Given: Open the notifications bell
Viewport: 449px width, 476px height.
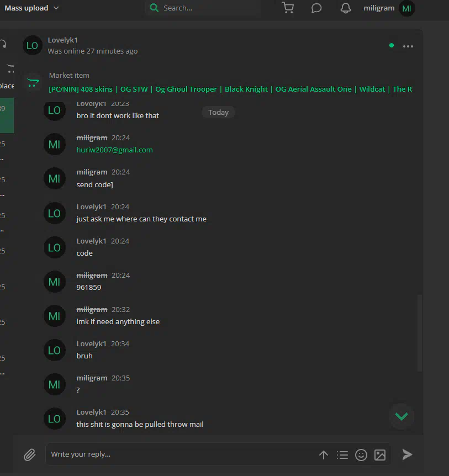Looking at the screenshot, I should point(346,8).
